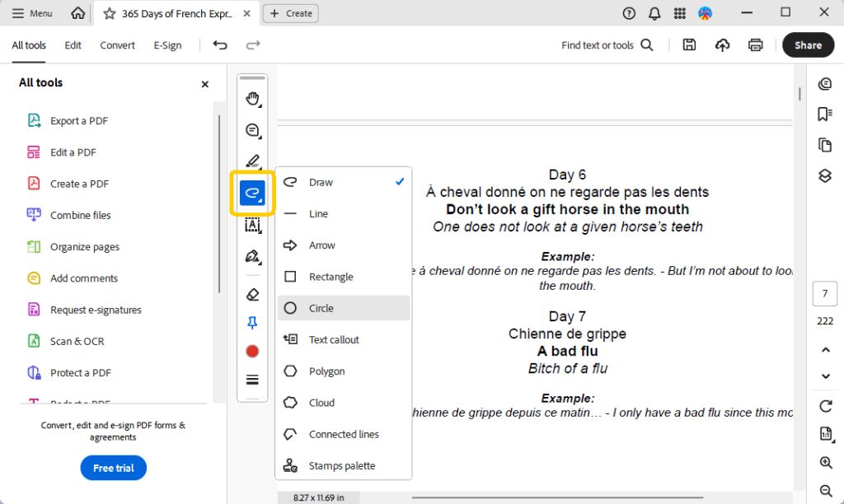Open the notification bell
The image size is (844, 504).
654,13
